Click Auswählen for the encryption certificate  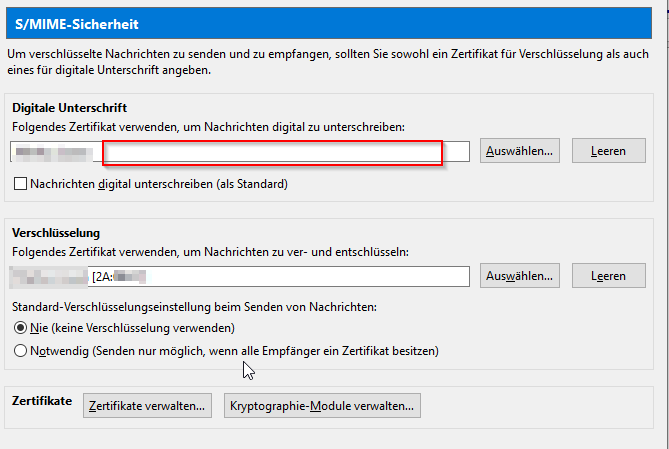(x=520, y=276)
